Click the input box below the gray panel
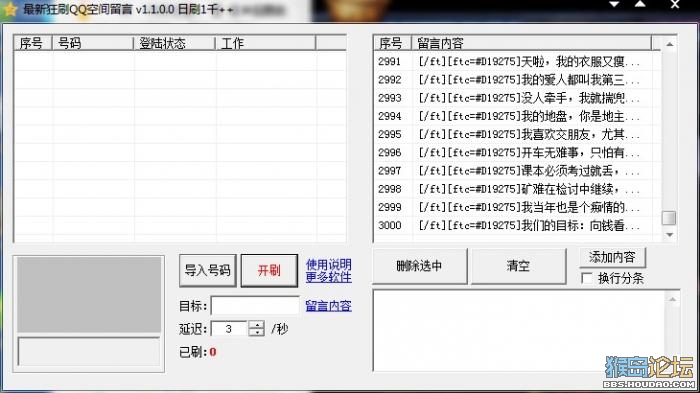 pyautogui.click(x=89, y=352)
